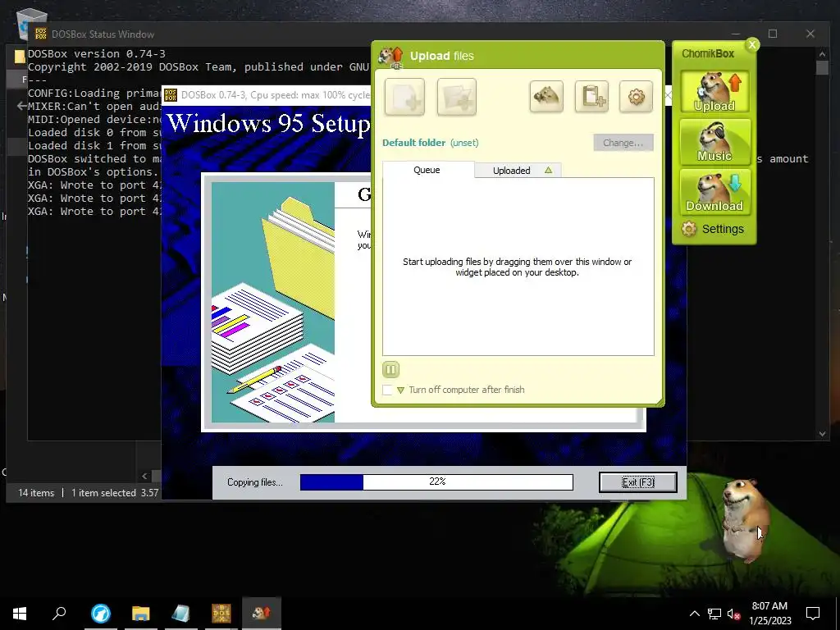
Task: Click the Windows 95 Setup folder illustration
Action: [x=272, y=302]
